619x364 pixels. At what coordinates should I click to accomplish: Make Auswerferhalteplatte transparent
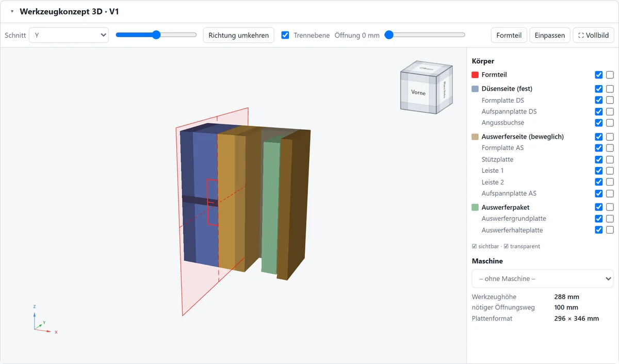pyautogui.click(x=610, y=230)
